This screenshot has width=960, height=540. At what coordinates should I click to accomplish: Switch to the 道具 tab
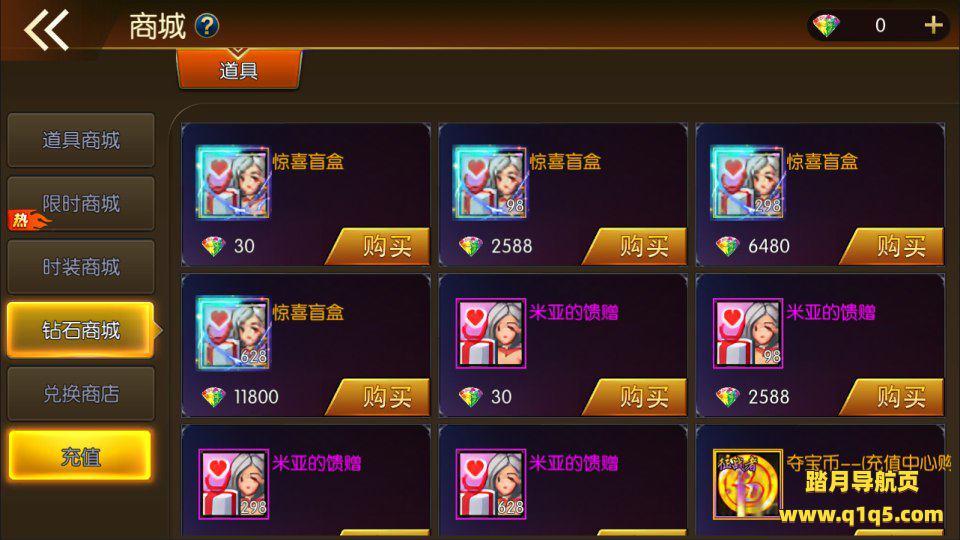tap(239, 70)
